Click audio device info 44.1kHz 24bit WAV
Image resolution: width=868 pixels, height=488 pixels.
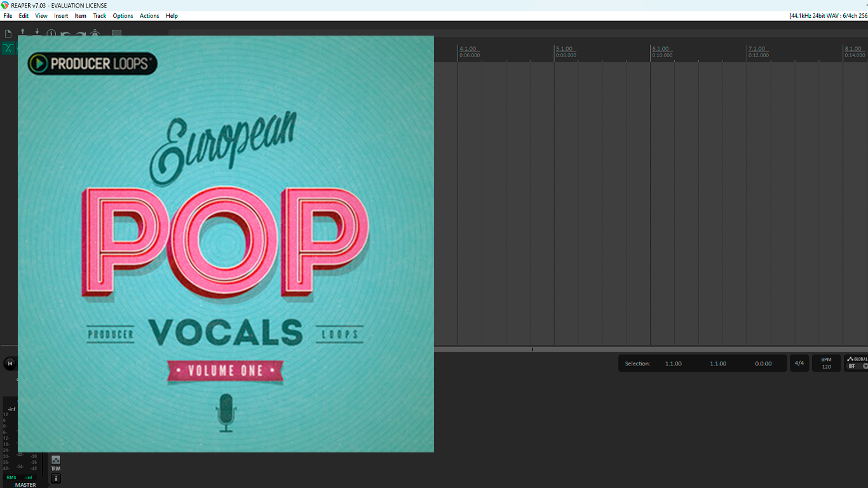click(828, 16)
